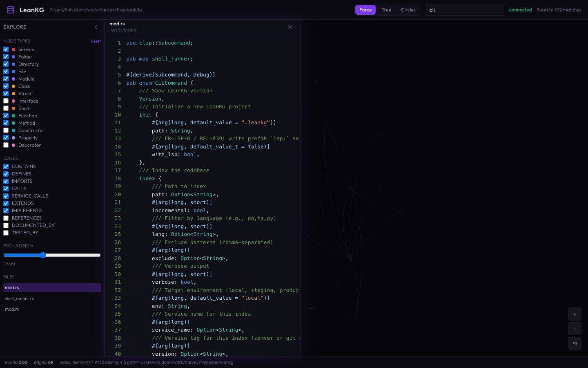The image size is (588, 368).
Task: Enable the REFERENCES edge checkbox
Action: [6, 218]
